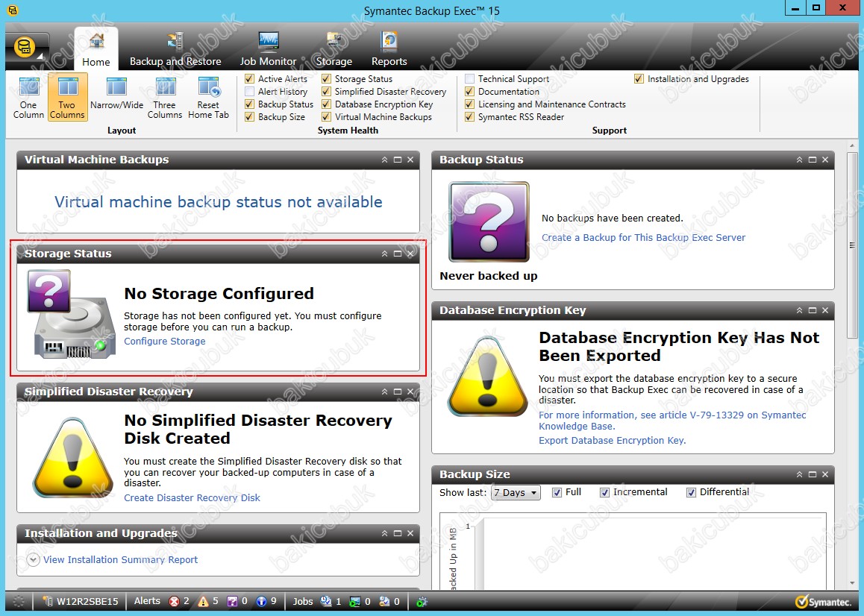Switch to the Job Monitor tab
The image size is (864, 616).
point(269,48)
